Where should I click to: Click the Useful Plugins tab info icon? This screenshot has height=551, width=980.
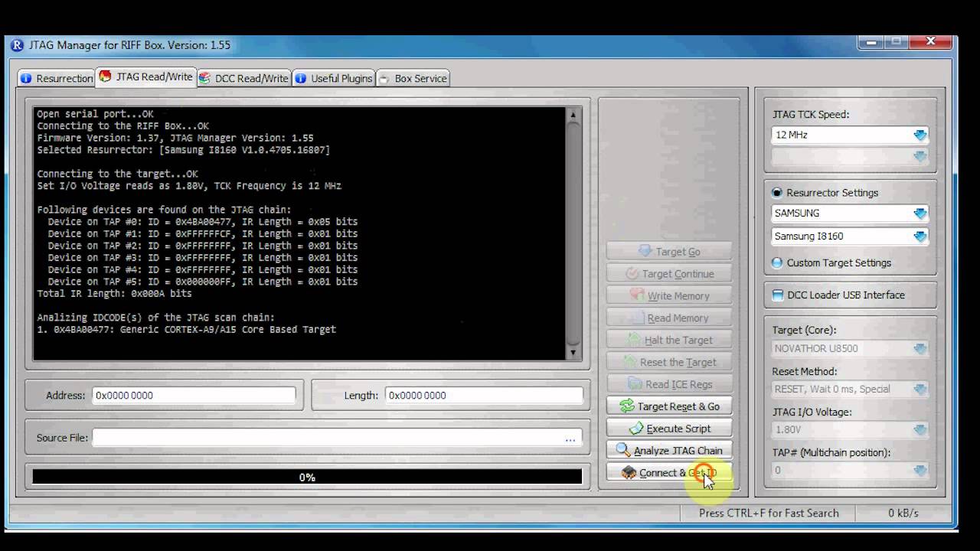coord(301,78)
